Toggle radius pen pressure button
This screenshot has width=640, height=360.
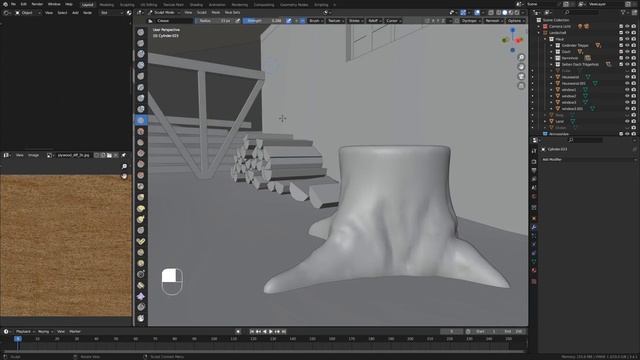pos(238,21)
